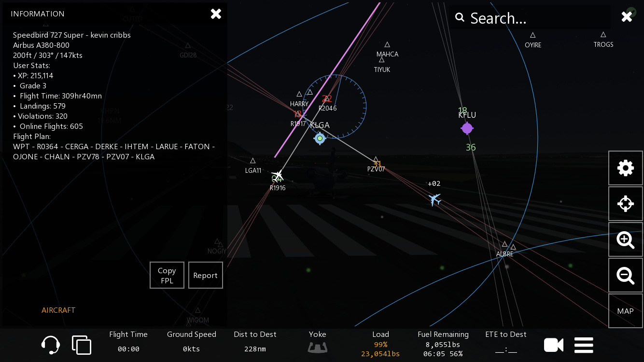The height and width of the screenshot is (362, 644).
Task: Select the KLGA airport marker
Action: point(320,138)
